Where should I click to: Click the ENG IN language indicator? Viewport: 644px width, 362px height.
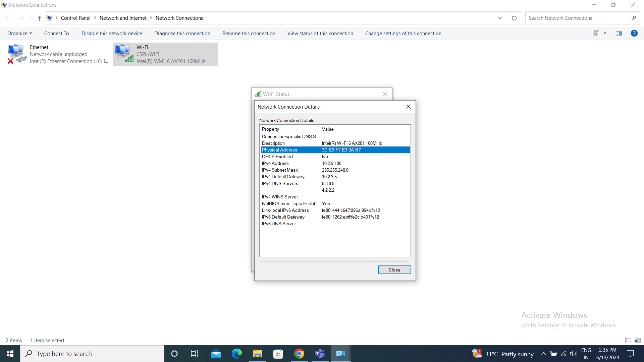[586, 354]
